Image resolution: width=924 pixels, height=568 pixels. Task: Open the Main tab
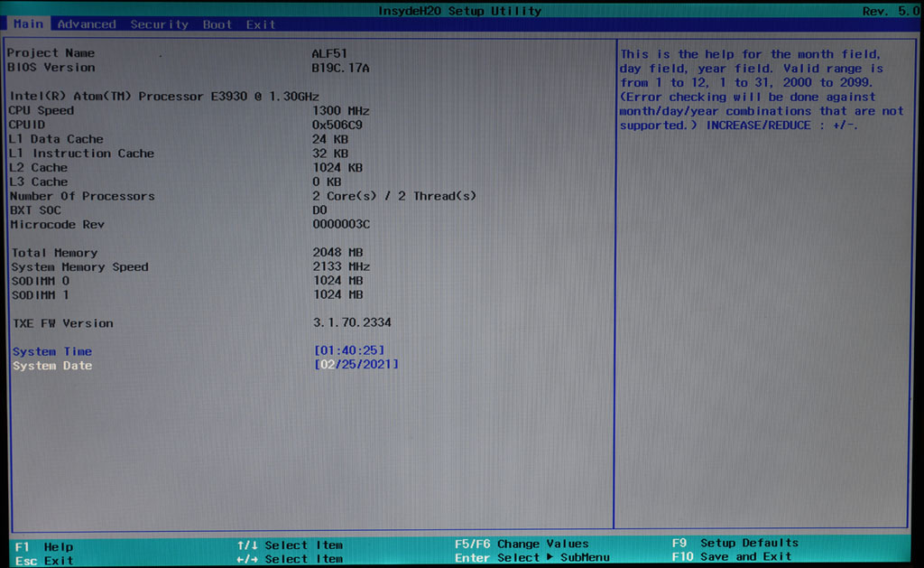point(28,24)
